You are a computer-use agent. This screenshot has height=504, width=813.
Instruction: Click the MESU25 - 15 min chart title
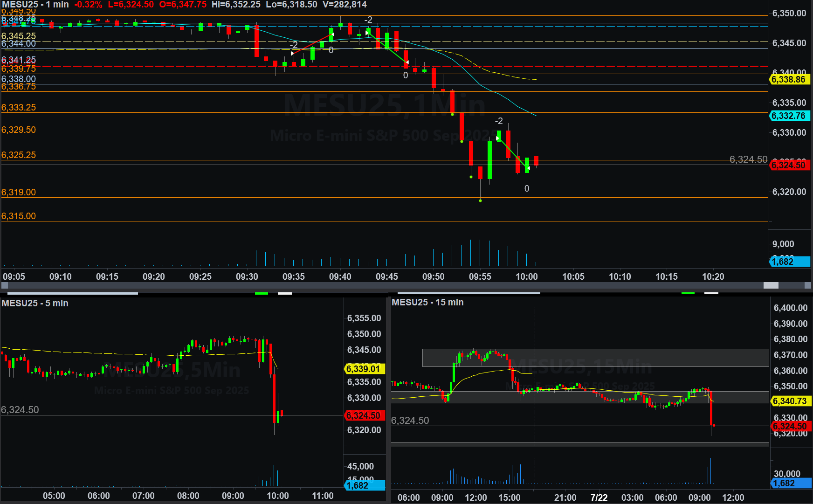[427, 303]
